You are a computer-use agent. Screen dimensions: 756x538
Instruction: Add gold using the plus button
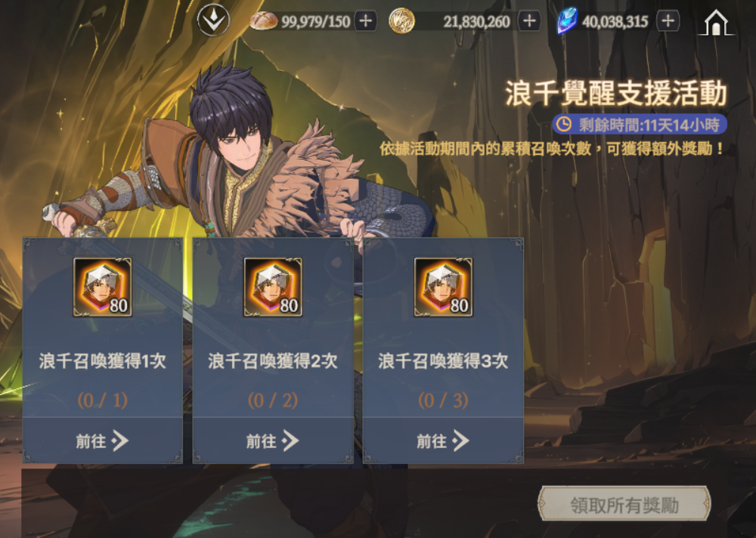tap(529, 21)
